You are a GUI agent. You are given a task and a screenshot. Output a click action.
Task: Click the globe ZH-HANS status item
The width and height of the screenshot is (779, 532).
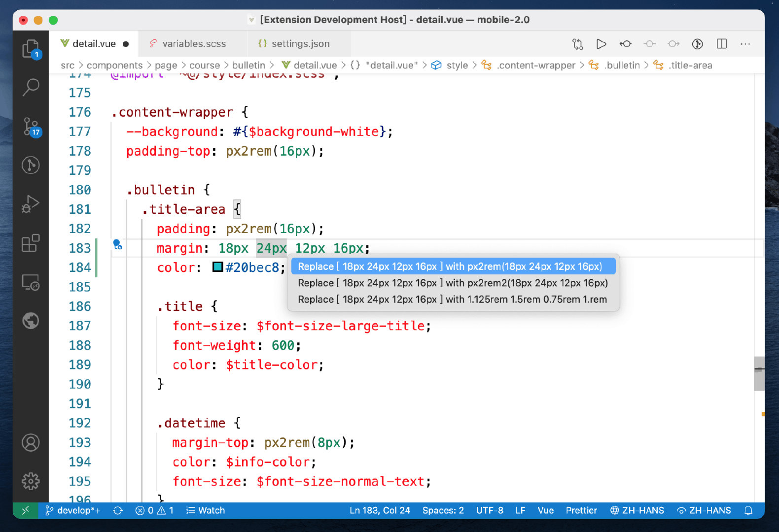coord(637,510)
